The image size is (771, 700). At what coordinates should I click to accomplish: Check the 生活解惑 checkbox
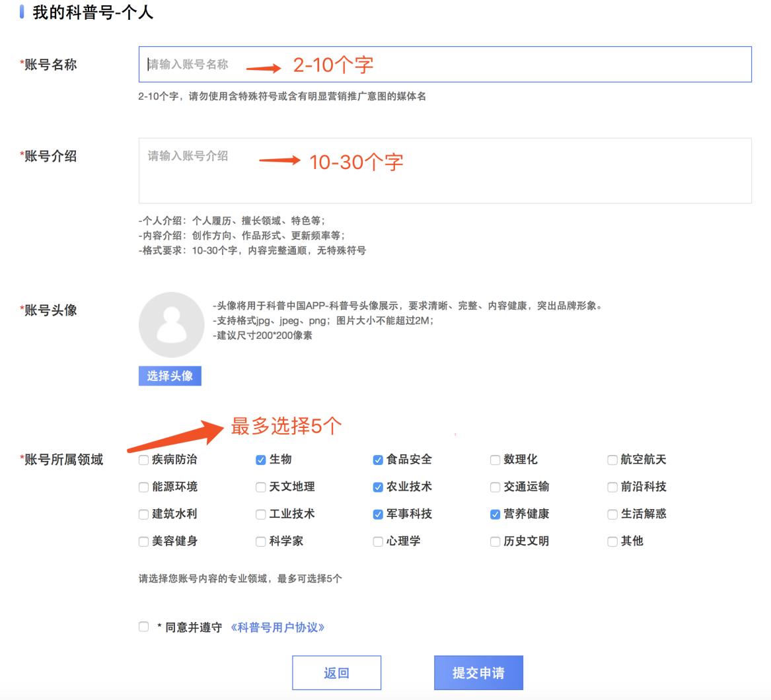612,514
